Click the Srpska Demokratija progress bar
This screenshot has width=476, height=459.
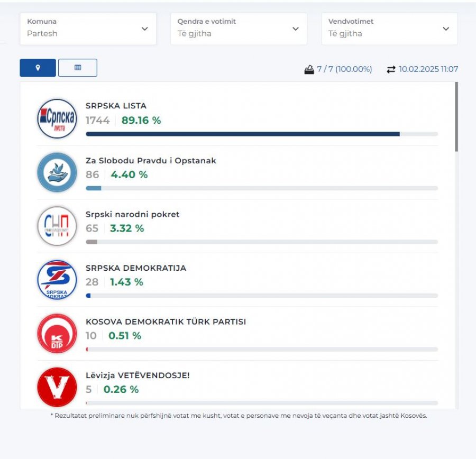click(x=262, y=296)
